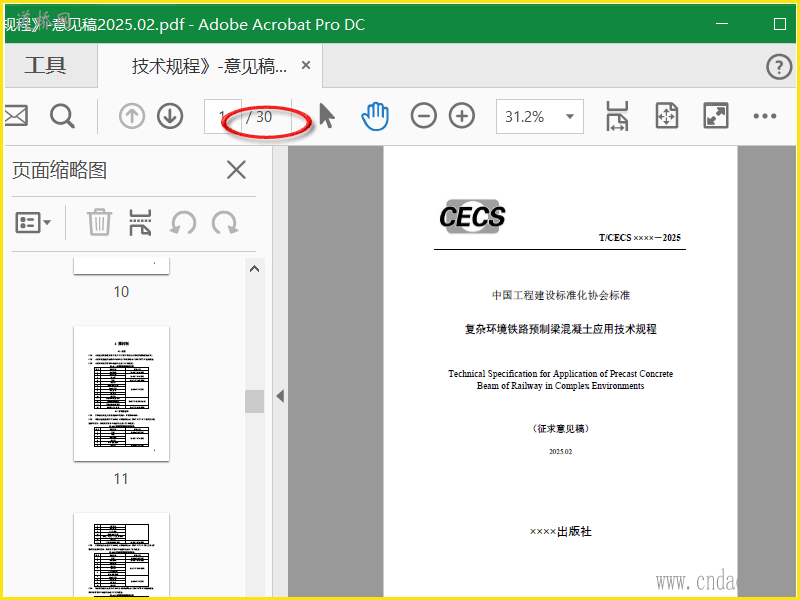Click the 页面缩略图 panel title

coord(60,170)
